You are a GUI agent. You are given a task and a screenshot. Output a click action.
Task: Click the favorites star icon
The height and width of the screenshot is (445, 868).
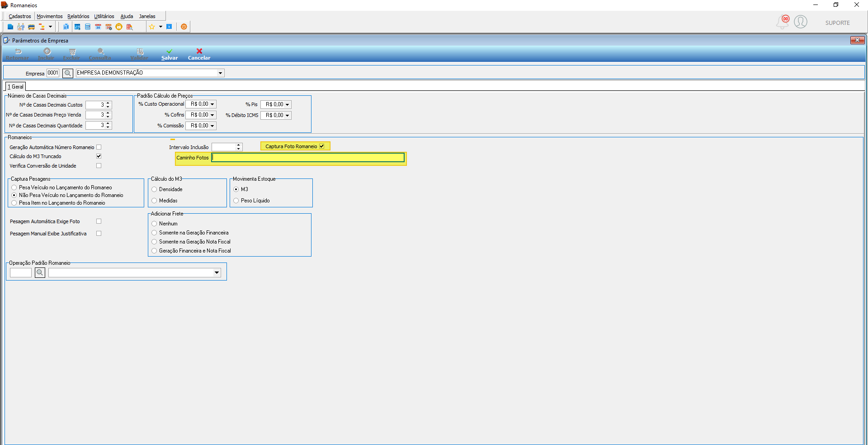(x=152, y=27)
